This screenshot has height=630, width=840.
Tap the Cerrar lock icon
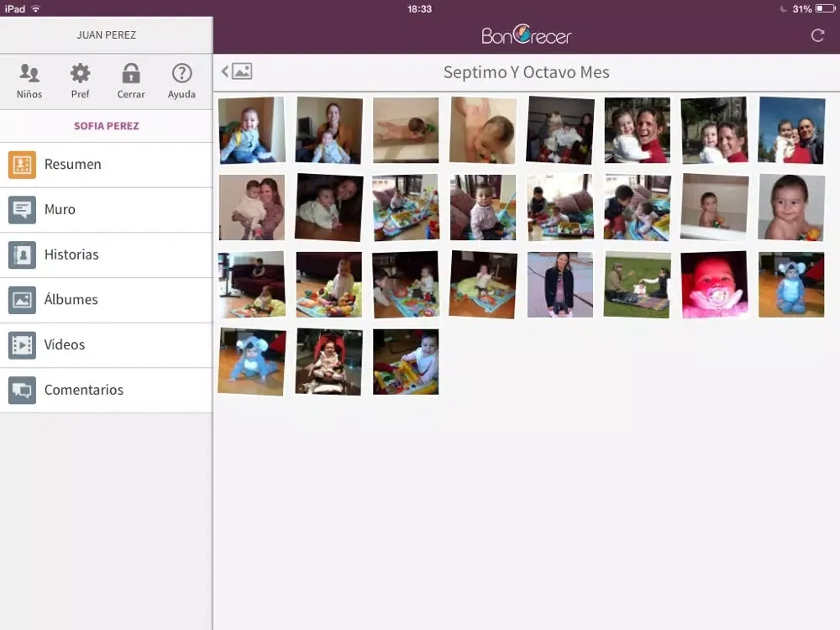click(131, 81)
